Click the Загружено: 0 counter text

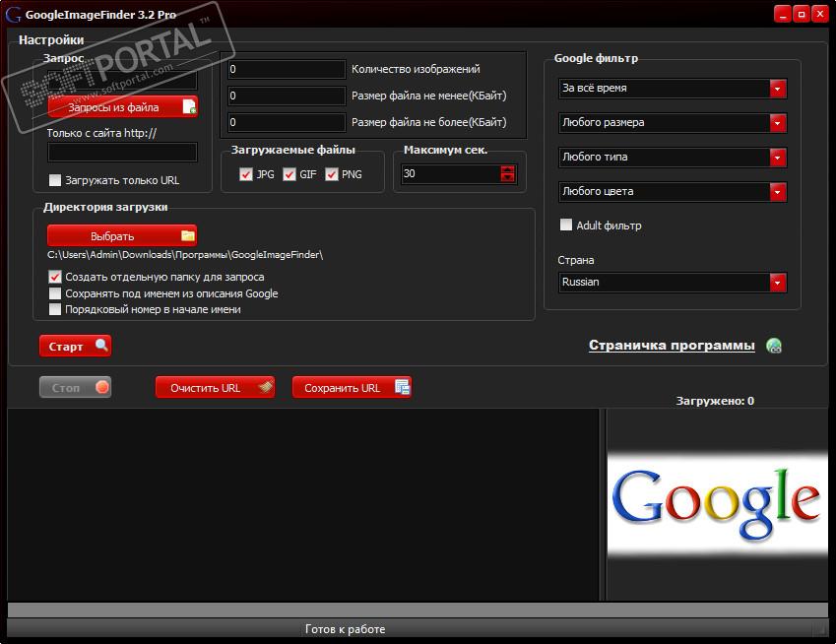click(715, 401)
